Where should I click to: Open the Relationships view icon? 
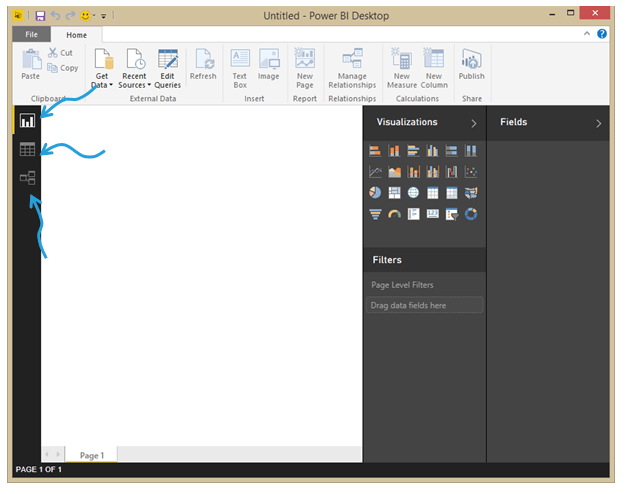click(x=27, y=178)
